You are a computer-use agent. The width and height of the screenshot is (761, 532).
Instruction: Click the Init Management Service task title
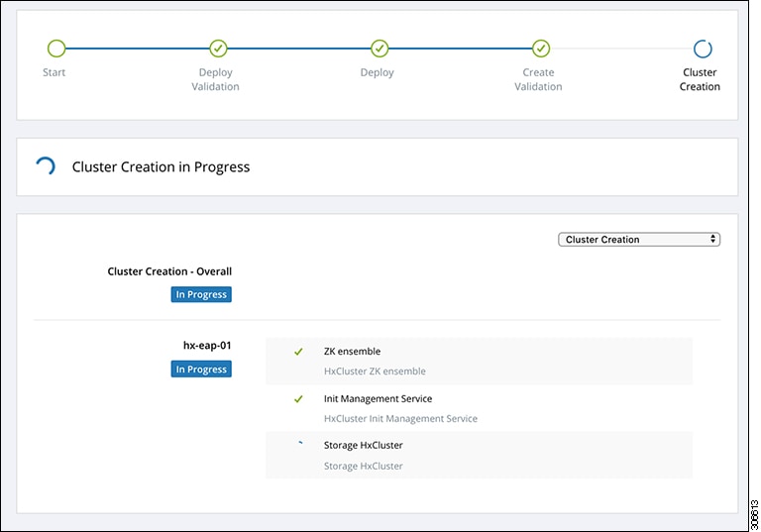pos(378,399)
